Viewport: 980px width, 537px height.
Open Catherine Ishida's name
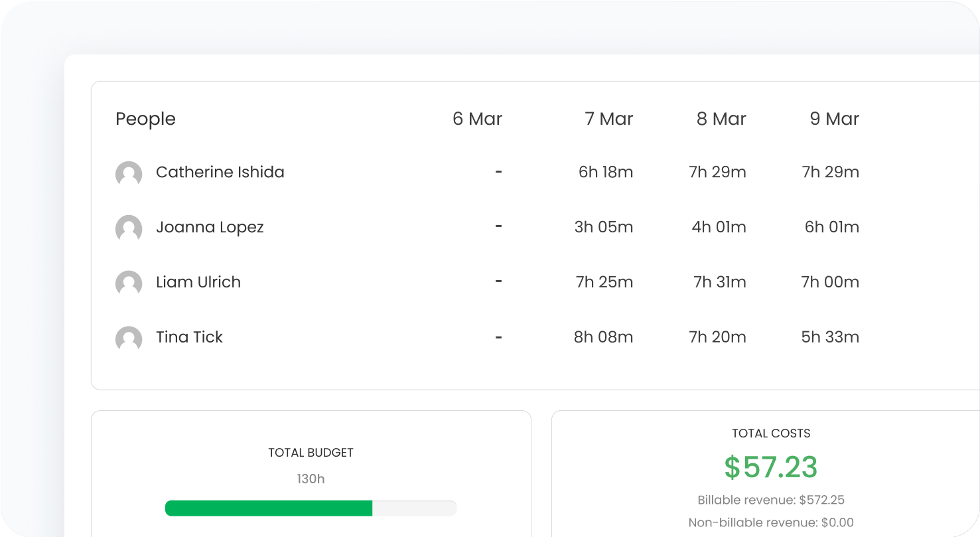coord(220,172)
